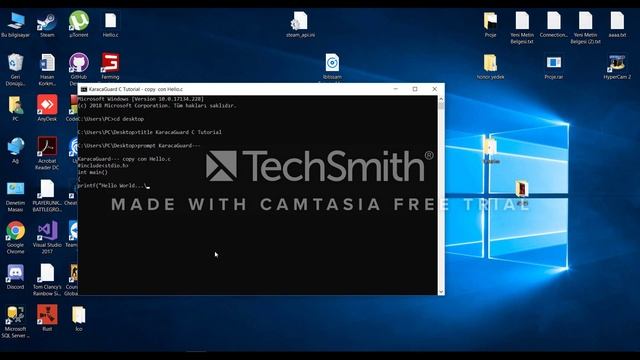The height and width of the screenshot is (360, 640).
Task: Select the Hello.c file on desktop
Action: tap(110, 25)
